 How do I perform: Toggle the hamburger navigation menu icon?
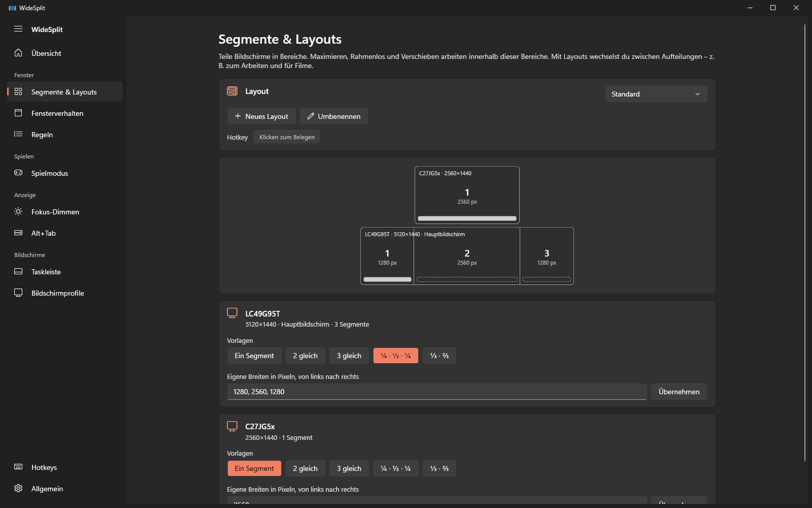(x=18, y=29)
